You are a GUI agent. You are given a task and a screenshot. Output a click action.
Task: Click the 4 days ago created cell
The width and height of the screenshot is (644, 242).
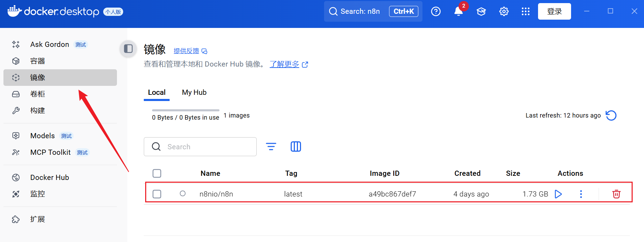pos(471,194)
